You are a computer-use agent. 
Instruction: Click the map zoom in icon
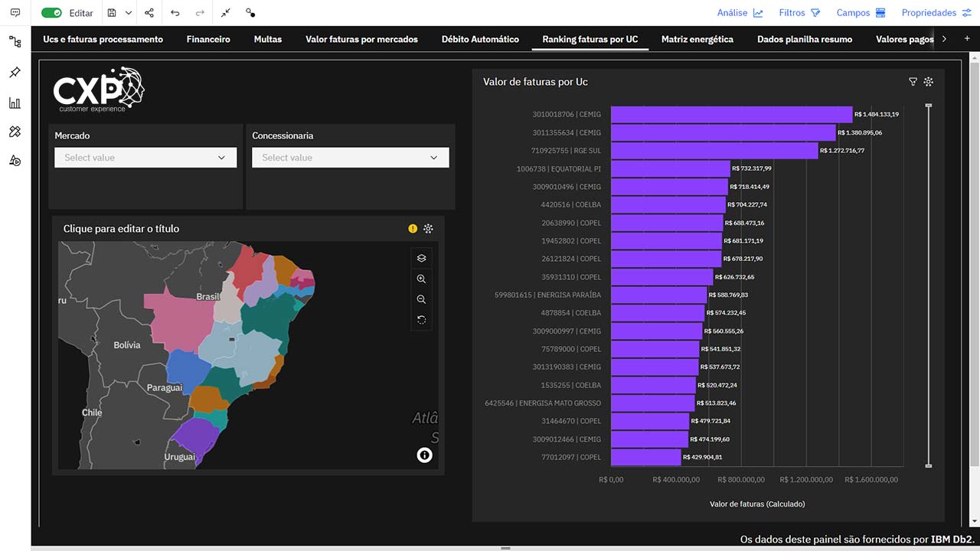pyautogui.click(x=421, y=279)
